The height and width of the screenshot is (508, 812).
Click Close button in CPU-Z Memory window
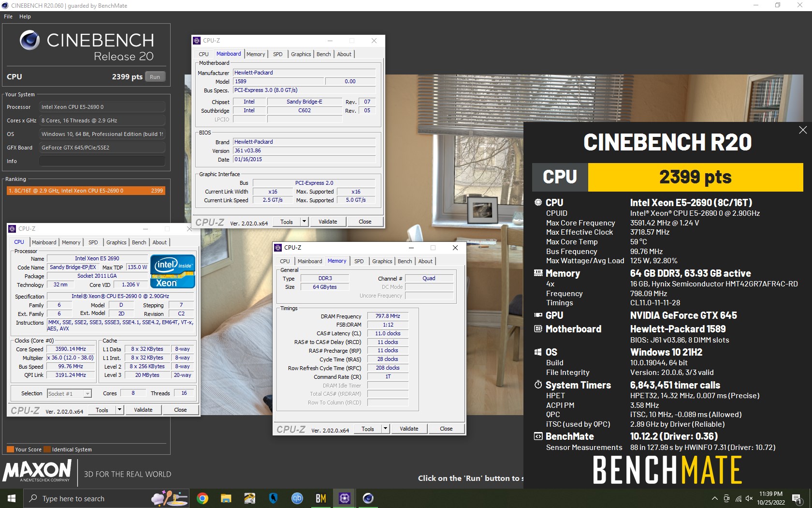446,429
